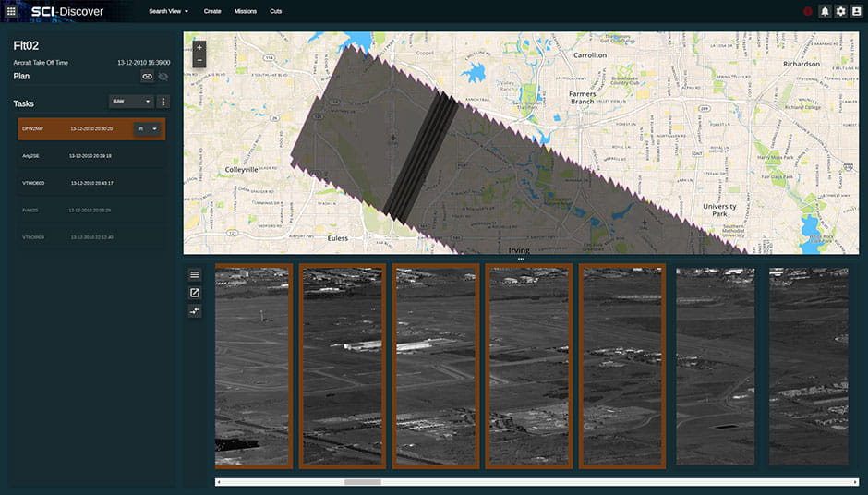Screen dimensions: 868x495
Task: Open settings via the gear icon
Action: pyautogui.click(x=840, y=11)
